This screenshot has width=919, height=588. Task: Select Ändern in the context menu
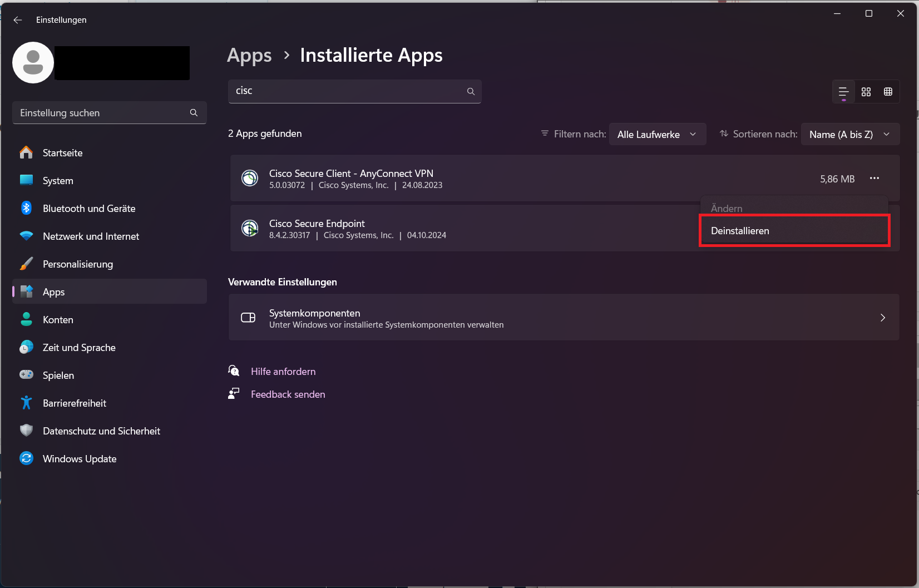(727, 208)
